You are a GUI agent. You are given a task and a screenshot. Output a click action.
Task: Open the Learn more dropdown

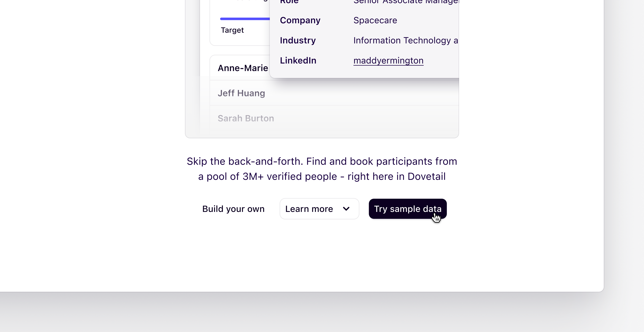pos(319,209)
